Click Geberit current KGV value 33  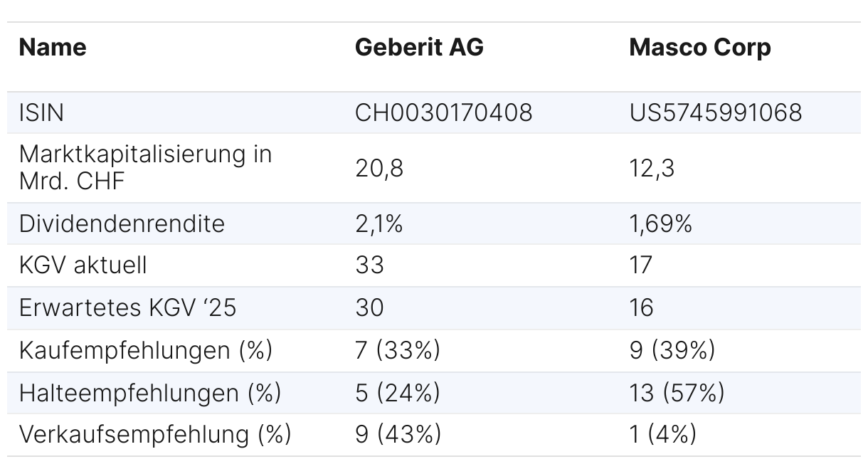click(x=369, y=265)
